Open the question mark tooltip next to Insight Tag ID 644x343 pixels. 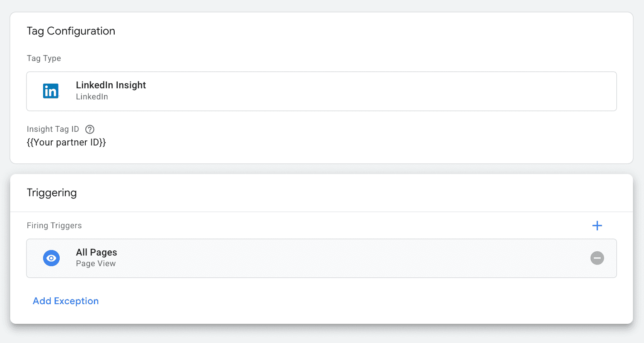[90, 129]
